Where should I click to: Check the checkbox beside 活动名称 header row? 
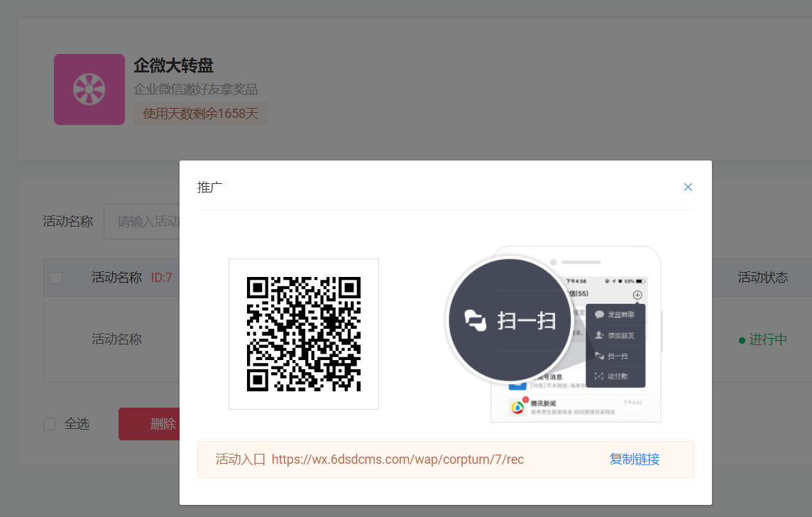click(57, 277)
